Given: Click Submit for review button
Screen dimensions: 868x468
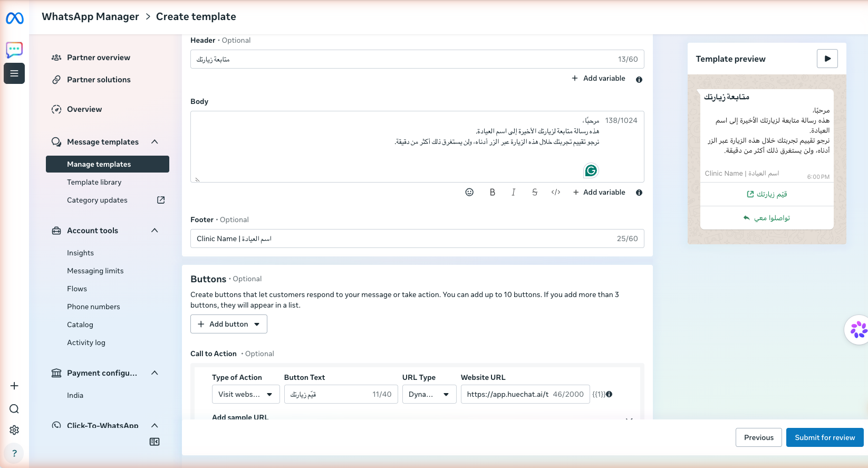Looking at the screenshot, I should (x=825, y=437).
